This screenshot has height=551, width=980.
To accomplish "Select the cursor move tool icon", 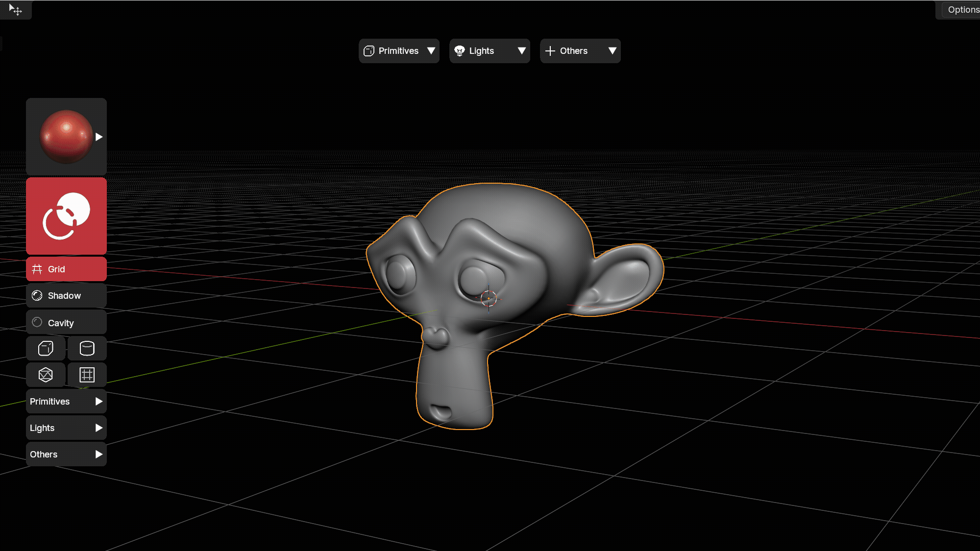I will [x=15, y=10].
